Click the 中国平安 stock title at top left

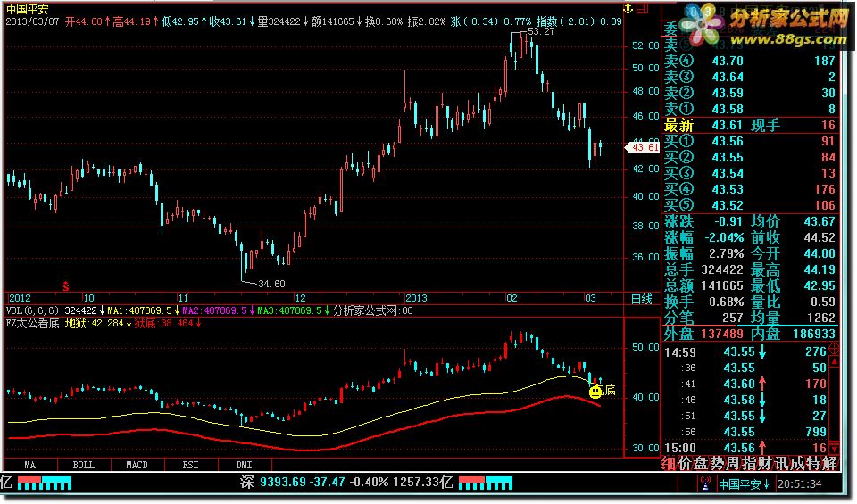28,9
